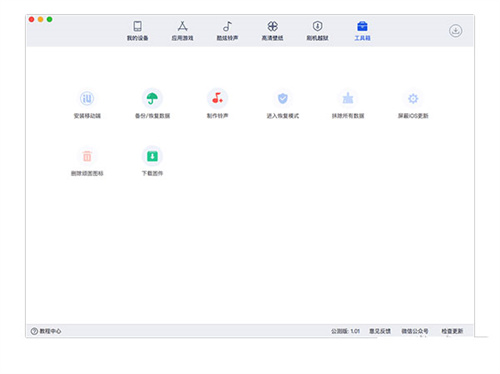Open the download manager circle icon

pyautogui.click(x=455, y=31)
